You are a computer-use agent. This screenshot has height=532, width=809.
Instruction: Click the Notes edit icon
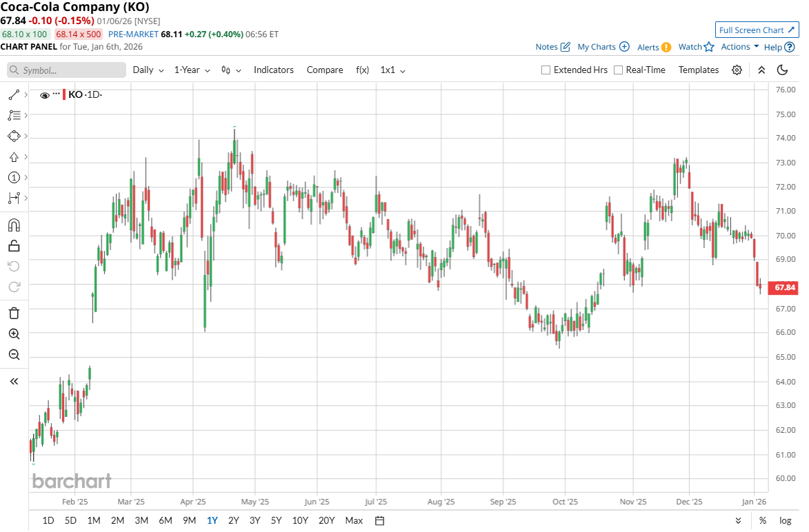pyautogui.click(x=566, y=47)
